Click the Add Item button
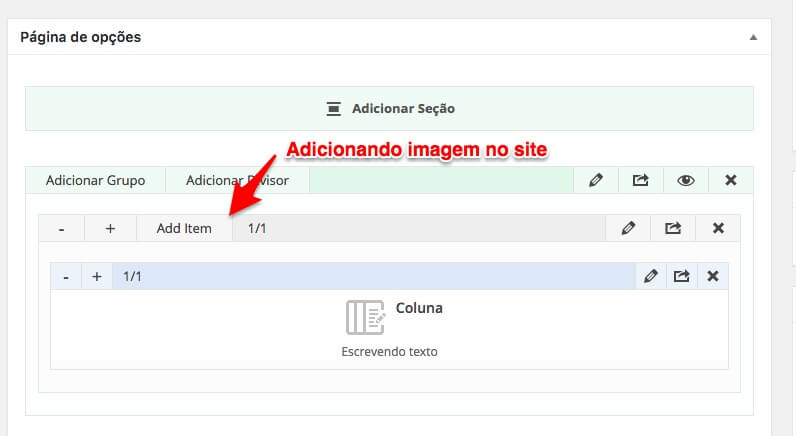 click(x=184, y=228)
